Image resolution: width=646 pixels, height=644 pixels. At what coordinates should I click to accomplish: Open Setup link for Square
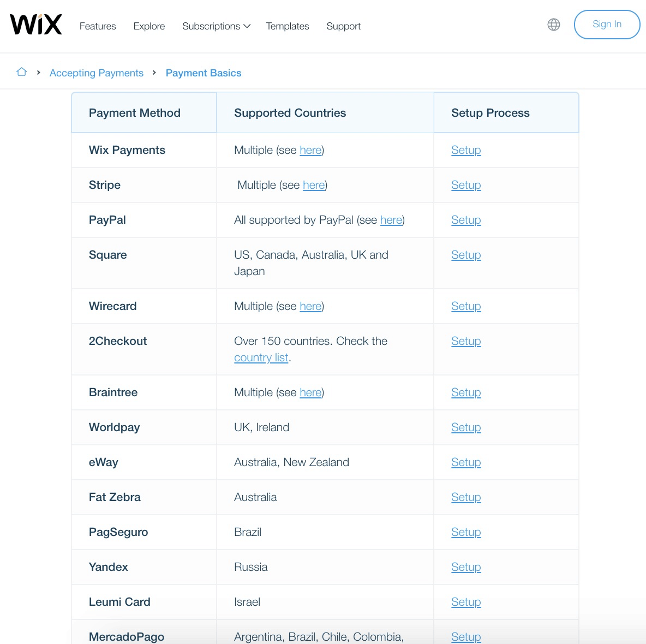pyautogui.click(x=466, y=255)
